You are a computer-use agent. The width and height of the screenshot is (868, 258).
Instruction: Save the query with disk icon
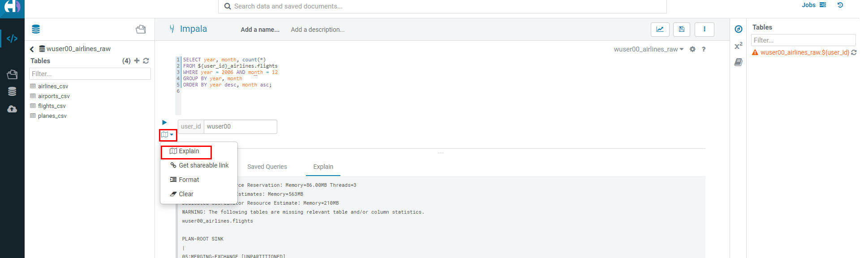pos(682,30)
